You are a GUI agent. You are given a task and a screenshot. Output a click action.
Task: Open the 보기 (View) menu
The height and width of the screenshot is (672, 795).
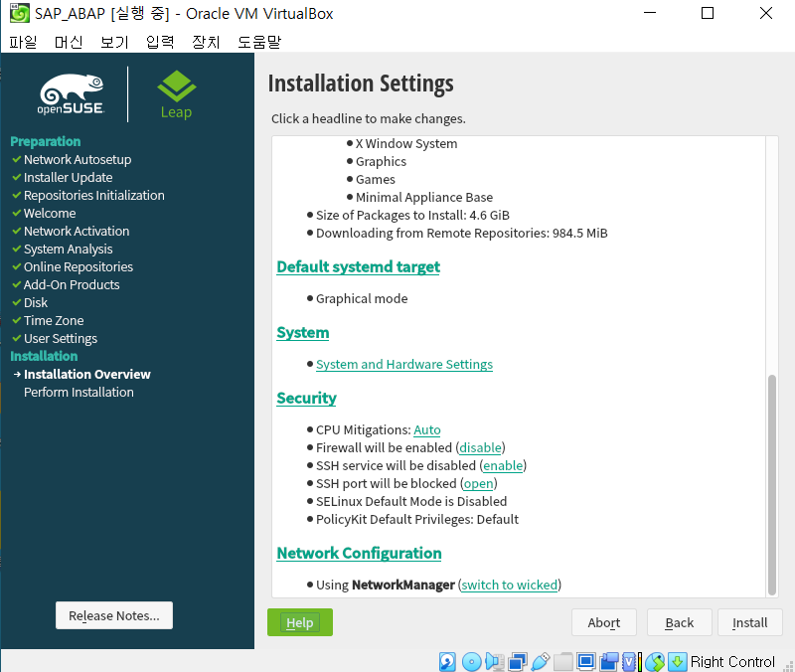114,42
